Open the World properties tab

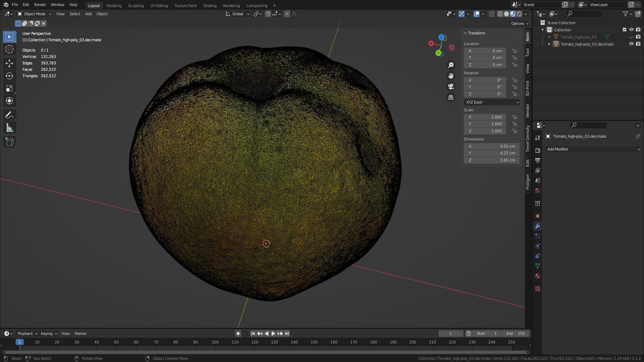click(x=538, y=190)
